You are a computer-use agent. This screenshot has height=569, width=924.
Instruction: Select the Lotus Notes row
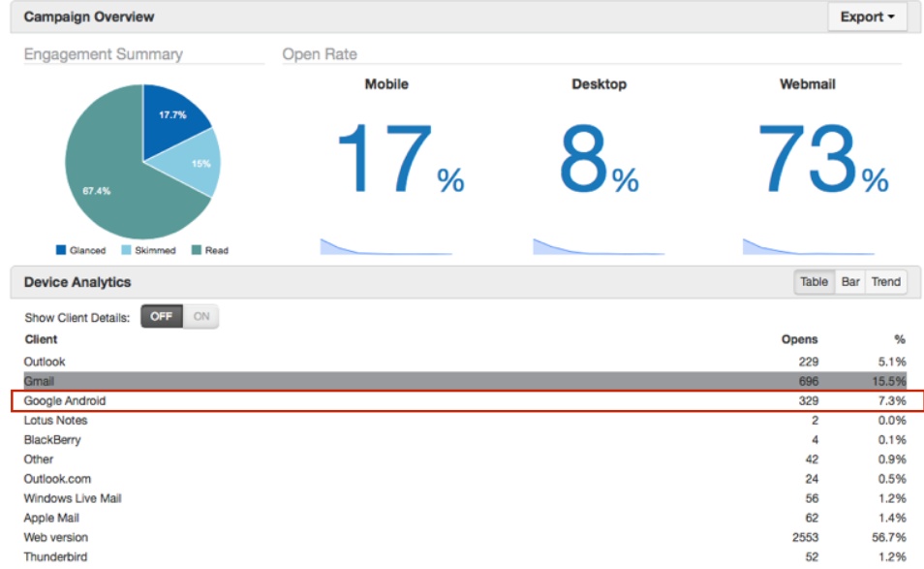click(x=465, y=421)
